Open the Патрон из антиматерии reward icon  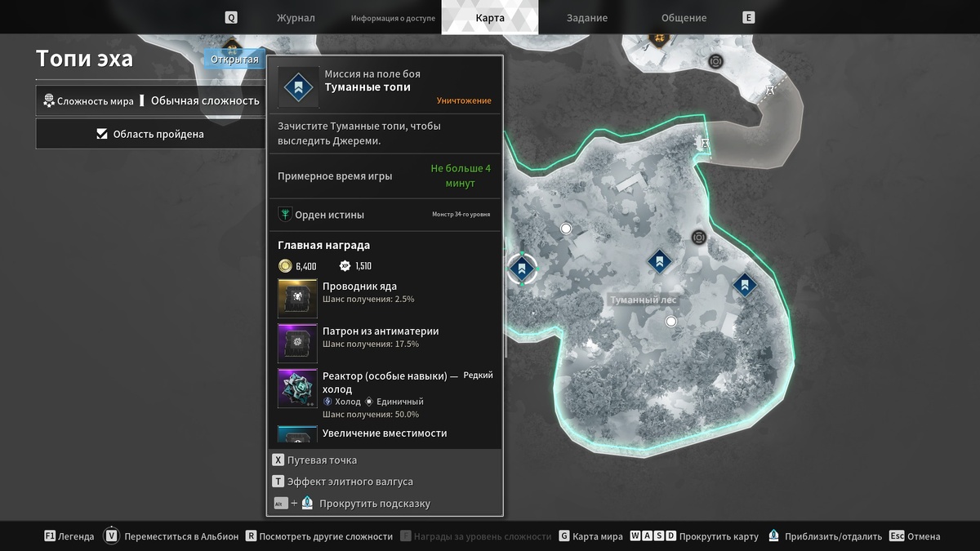(x=298, y=343)
